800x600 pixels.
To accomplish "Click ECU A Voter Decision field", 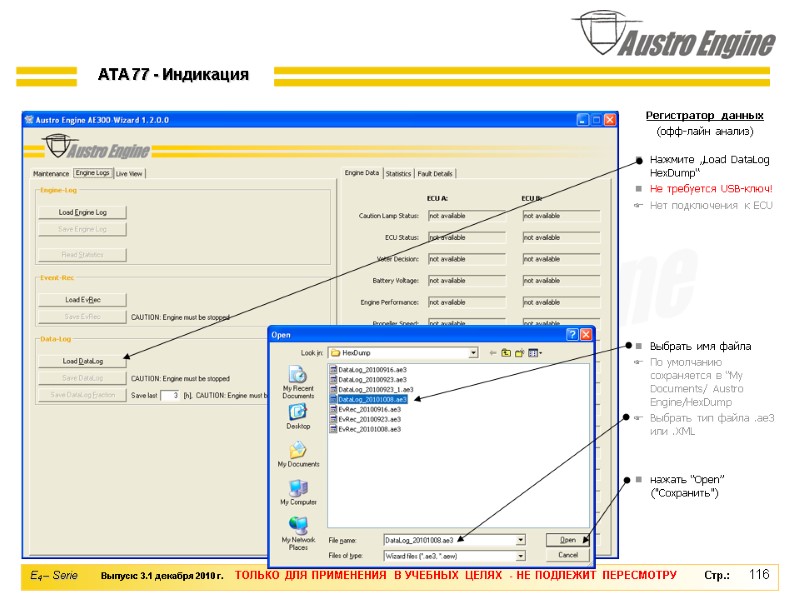I will (x=466, y=259).
